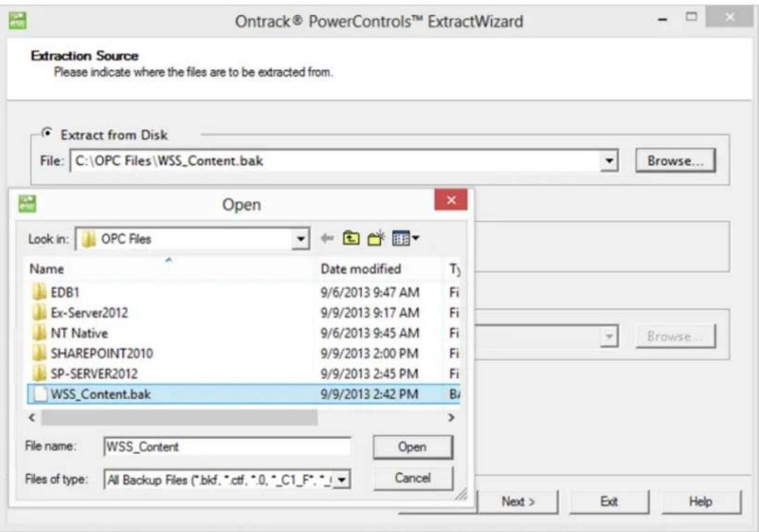Click the Browse button beside File path
This screenshot has height=532, width=759.
point(675,161)
